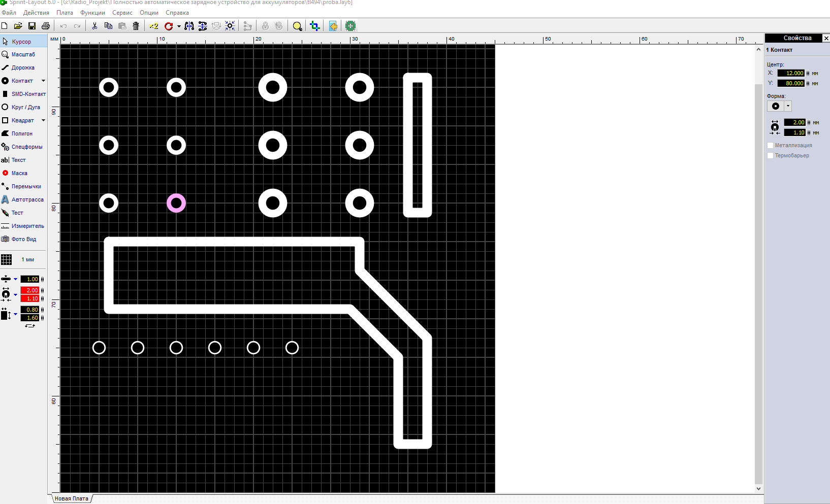Open the pad size presets dropdown
This screenshot has width=830, height=504.
click(15, 294)
